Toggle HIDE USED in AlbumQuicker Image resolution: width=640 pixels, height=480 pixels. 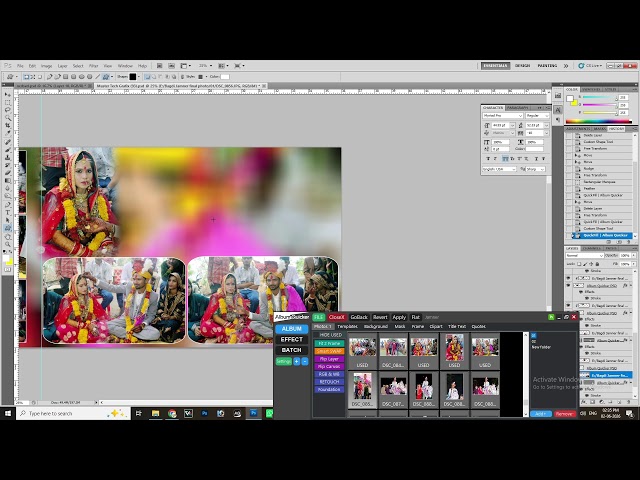point(331,335)
